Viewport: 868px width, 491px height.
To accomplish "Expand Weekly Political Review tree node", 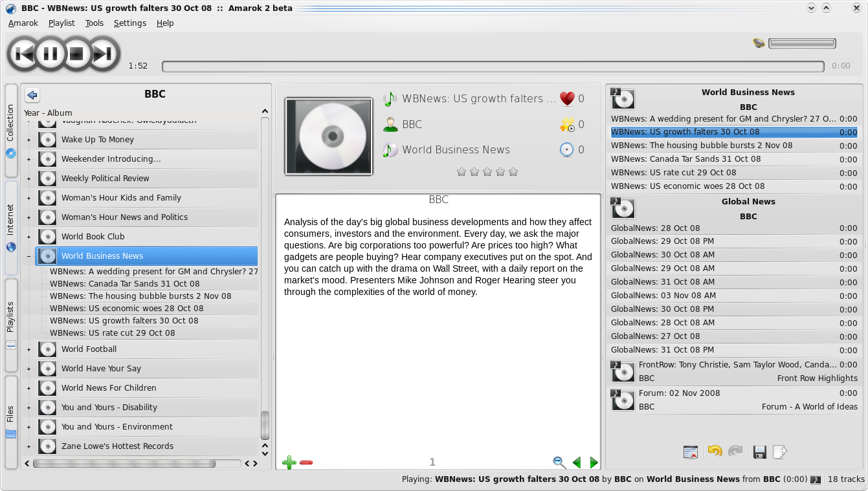I will (28, 179).
